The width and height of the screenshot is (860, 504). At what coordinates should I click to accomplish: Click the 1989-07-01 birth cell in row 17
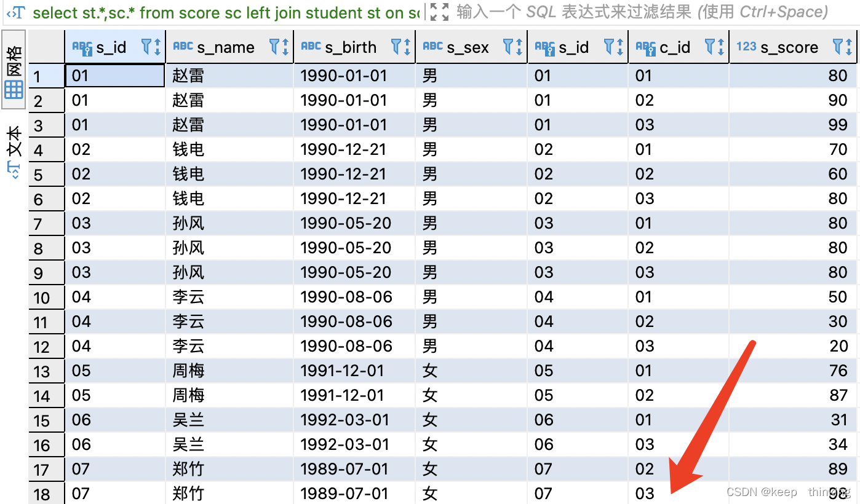pos(355,469)
